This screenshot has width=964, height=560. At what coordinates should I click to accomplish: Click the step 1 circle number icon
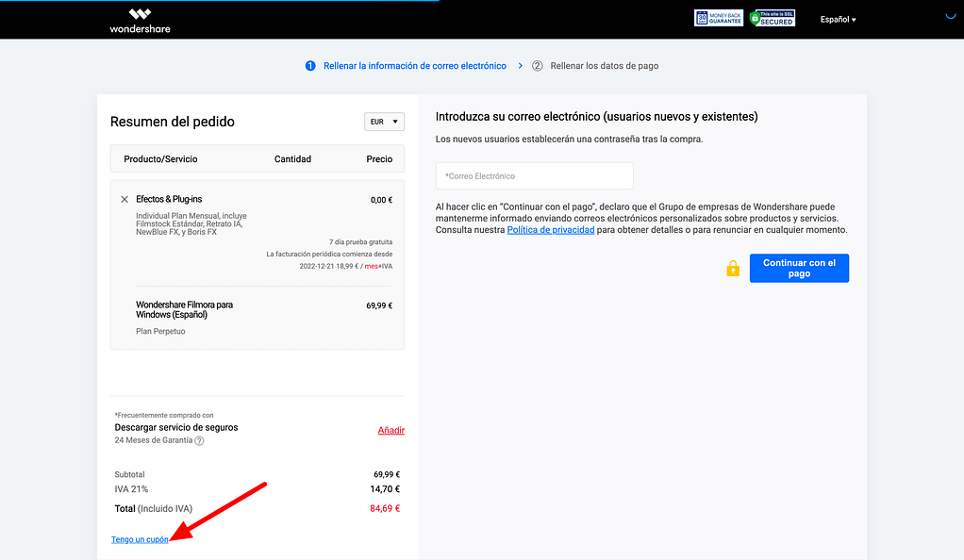[310, 66]
